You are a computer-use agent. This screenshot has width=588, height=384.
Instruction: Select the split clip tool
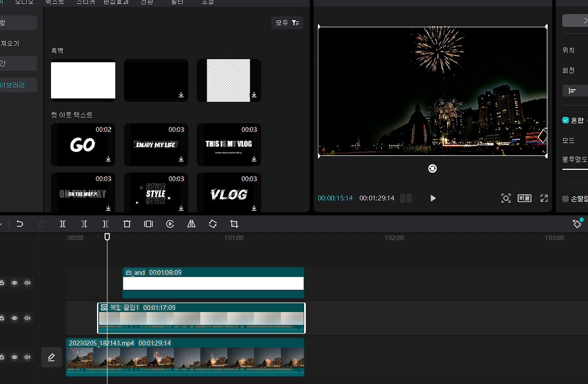[62, 224]
